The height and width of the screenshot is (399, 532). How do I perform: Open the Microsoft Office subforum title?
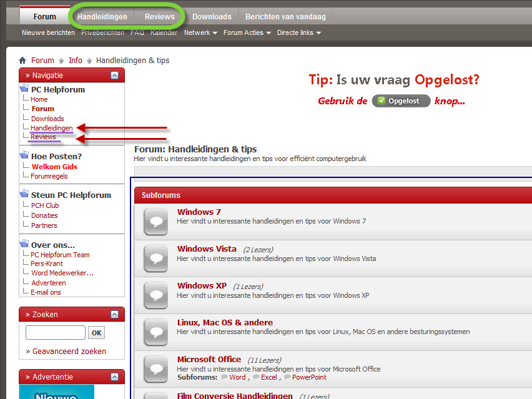point(209,359)
